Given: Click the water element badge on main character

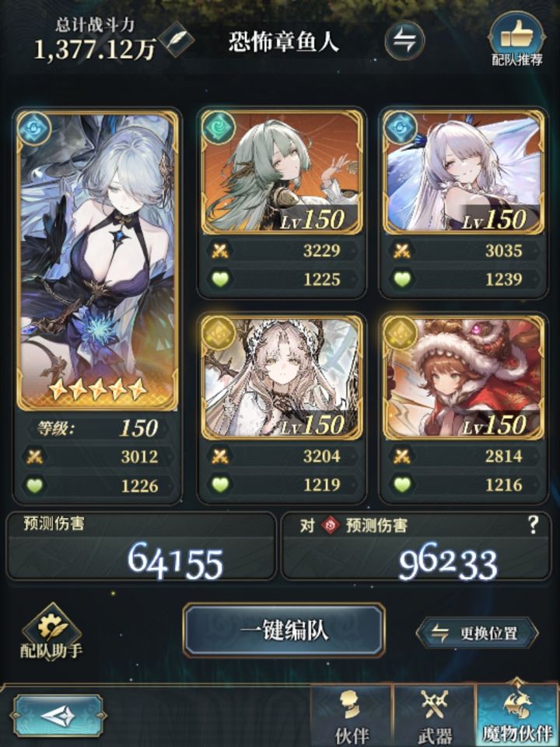Looking at the screenshot, I should [x=33, y=128].
